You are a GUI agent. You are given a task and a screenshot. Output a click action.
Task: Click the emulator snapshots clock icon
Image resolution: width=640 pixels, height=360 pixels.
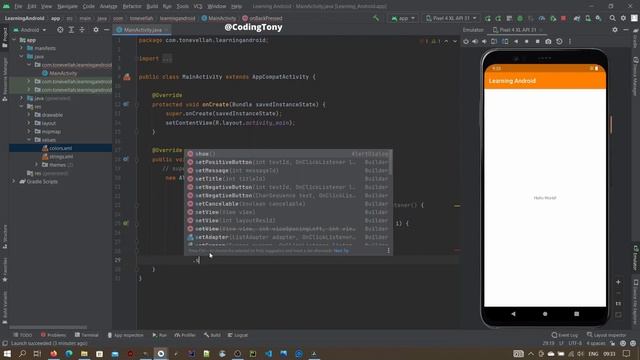[x=559, y=41]
